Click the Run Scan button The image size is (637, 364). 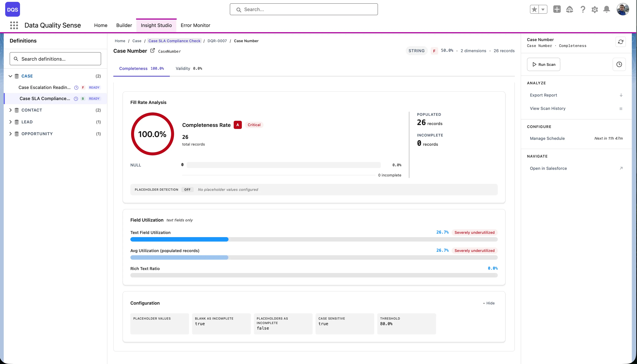(x=543, y=64)
